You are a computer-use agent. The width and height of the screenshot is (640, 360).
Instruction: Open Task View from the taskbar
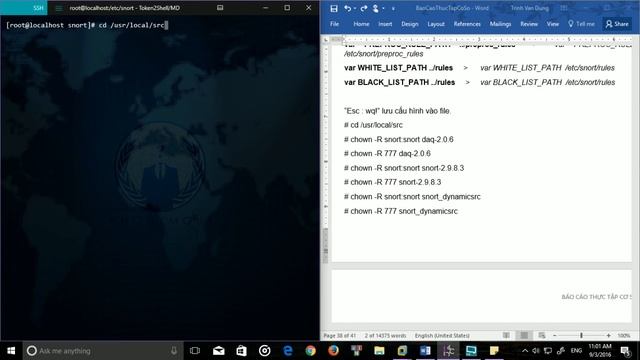pos(195,351)
